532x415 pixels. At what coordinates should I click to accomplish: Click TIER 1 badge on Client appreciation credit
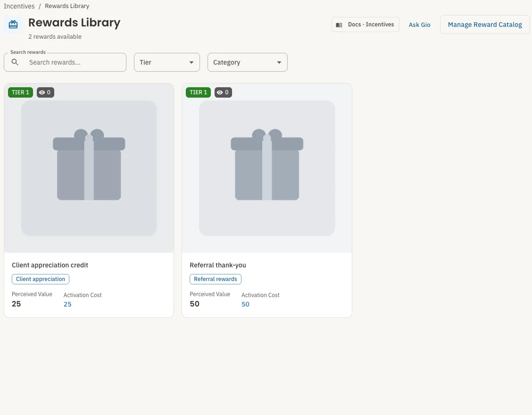pos(20,92)
